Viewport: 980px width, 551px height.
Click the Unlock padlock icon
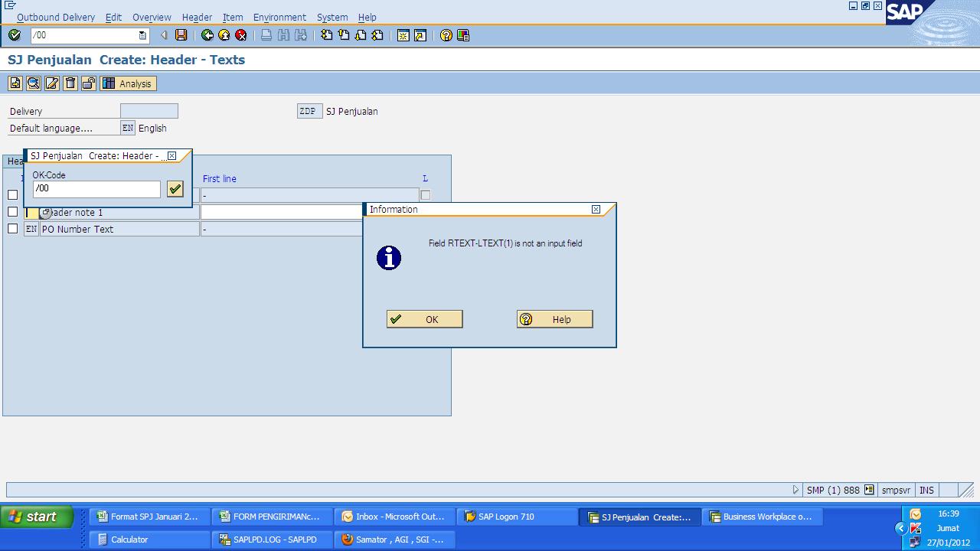click(x=89, y=83)
